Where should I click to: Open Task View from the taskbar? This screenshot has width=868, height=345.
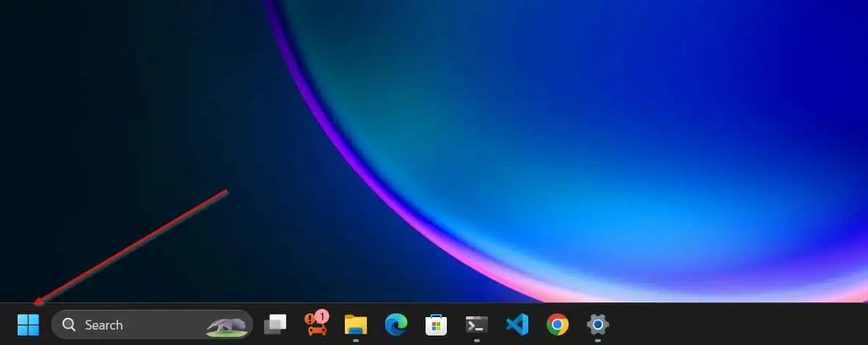coord(275,324)
